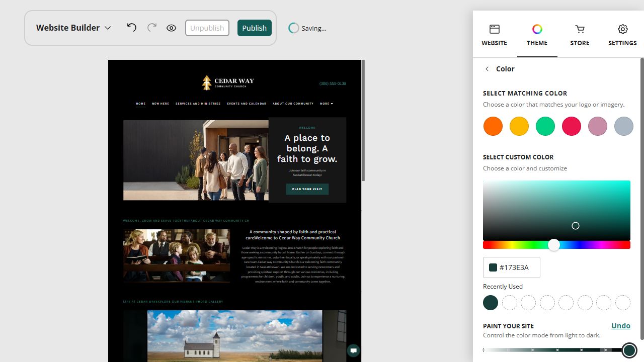Click the saturation picker circle
The image size is (644, 362).
(576, 226)
